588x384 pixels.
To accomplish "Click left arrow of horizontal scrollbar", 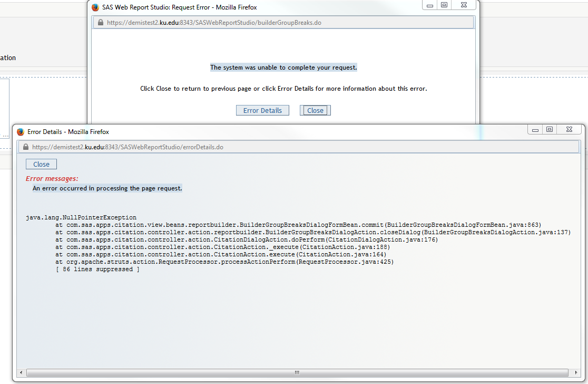I will 22,372.
